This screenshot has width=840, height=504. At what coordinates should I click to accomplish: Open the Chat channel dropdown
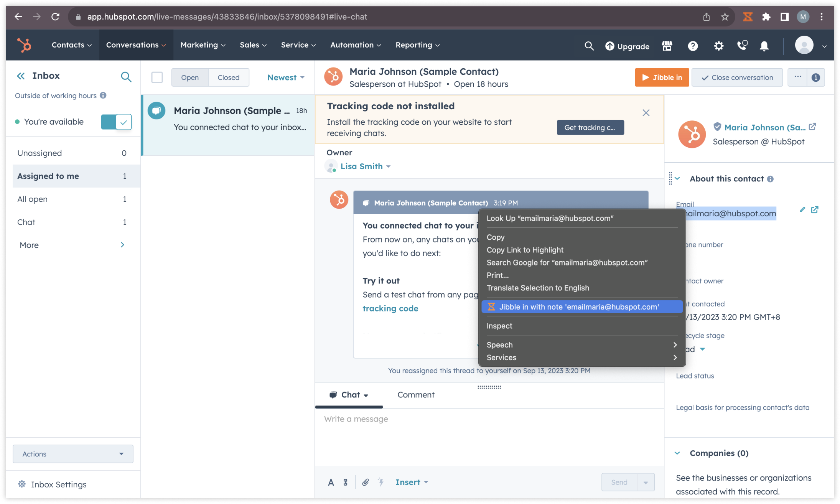349,395
